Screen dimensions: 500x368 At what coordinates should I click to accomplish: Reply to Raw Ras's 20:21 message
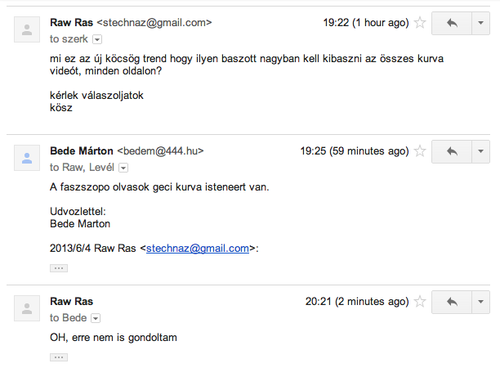coord(452,302)
